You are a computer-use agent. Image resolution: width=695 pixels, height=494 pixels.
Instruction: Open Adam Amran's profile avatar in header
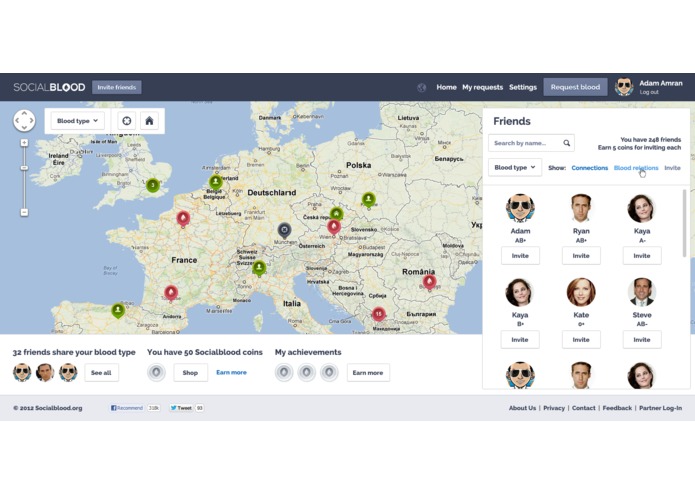(x=624, y=87)
